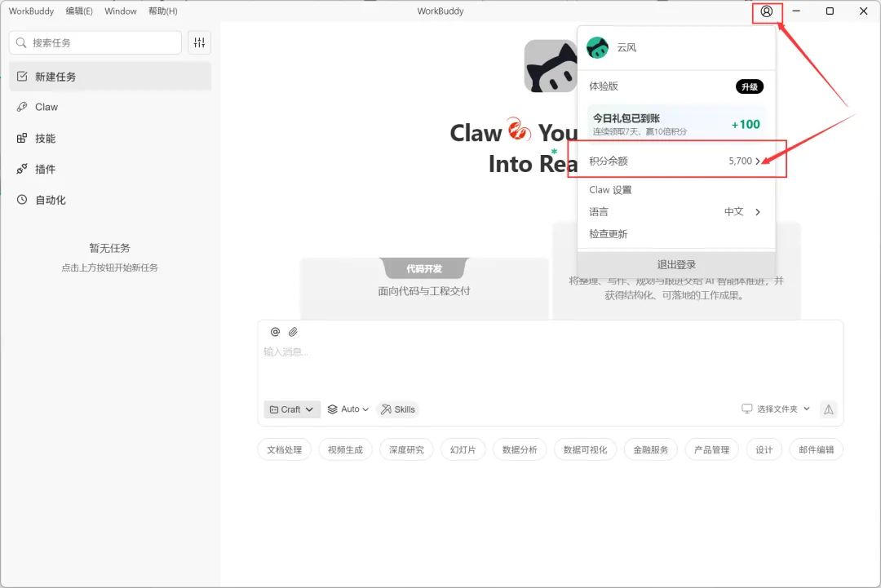This screenshot has width=881, height=588.
Task: Open the Window menu
Action: click(x=120, y=11)
